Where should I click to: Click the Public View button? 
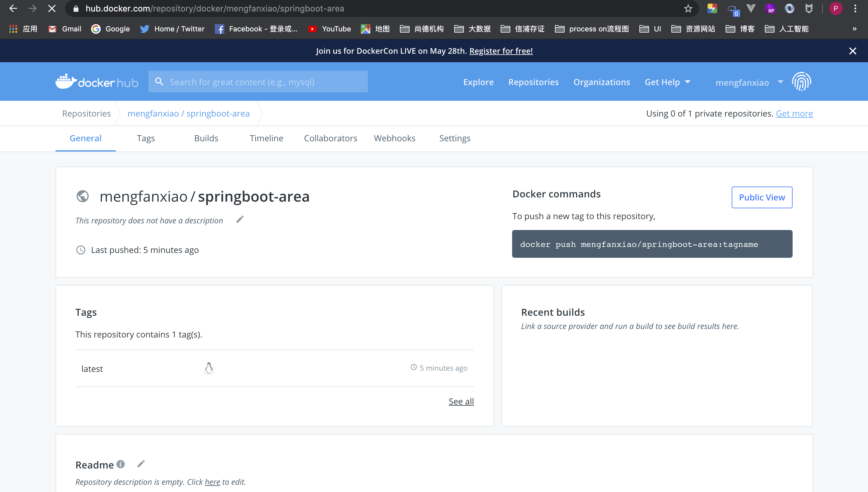(x=762, y=197)
